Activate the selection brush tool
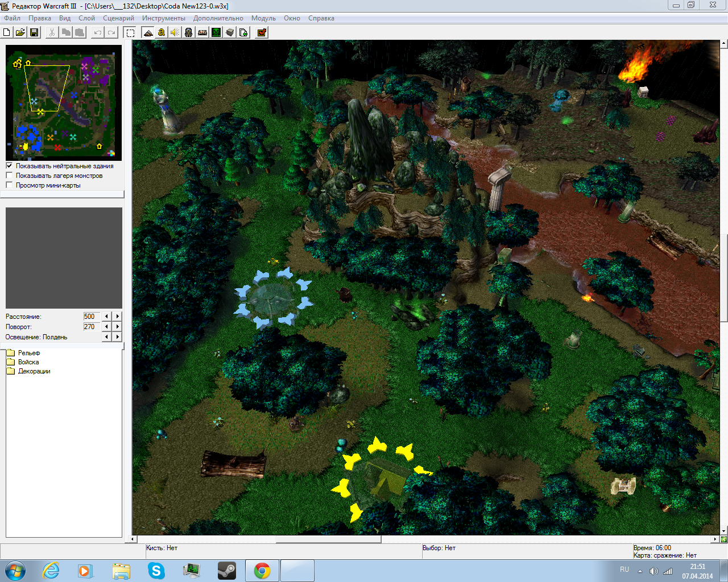Image resolution: width=728 pixels, height=582 pixels. (x=130, y=32)
